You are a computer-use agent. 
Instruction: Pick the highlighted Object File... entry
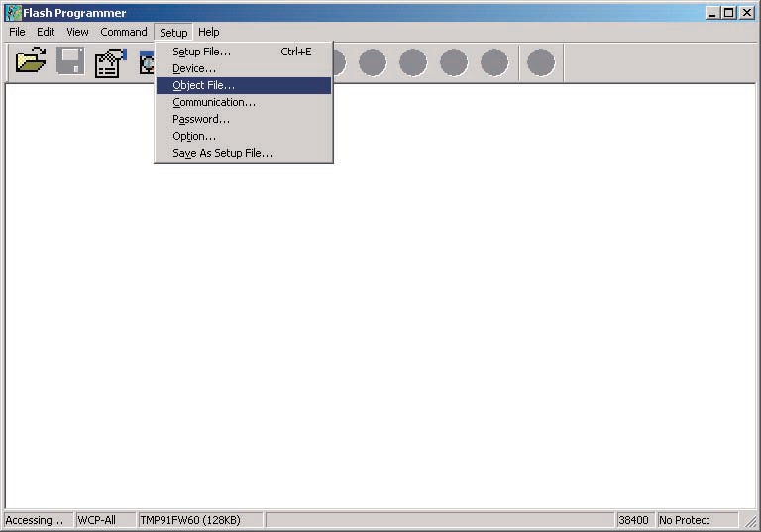(x=244, y=85)
